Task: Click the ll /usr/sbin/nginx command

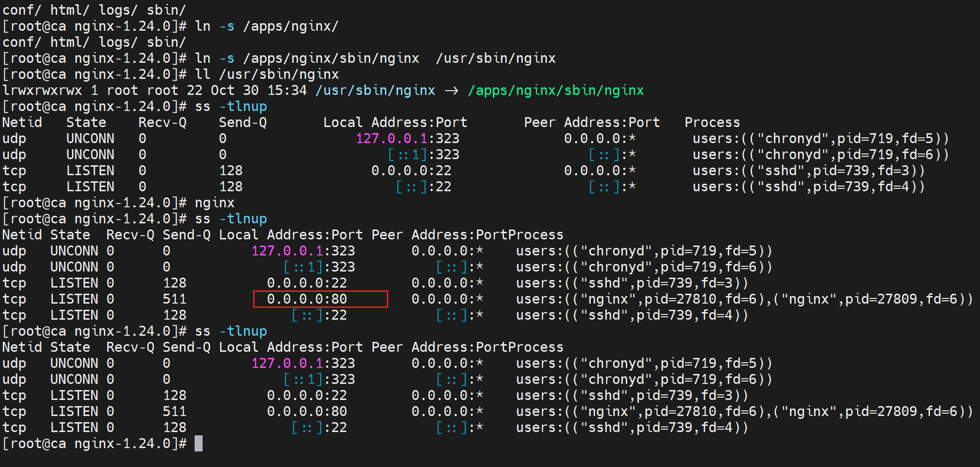Action: (x=267, y=74)
